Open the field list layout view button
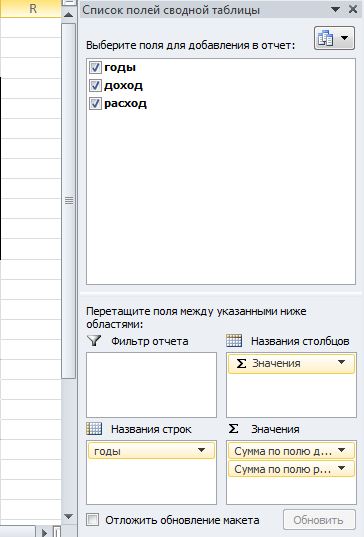This screenshot has width=364, height=537. [x=334, y=38]
